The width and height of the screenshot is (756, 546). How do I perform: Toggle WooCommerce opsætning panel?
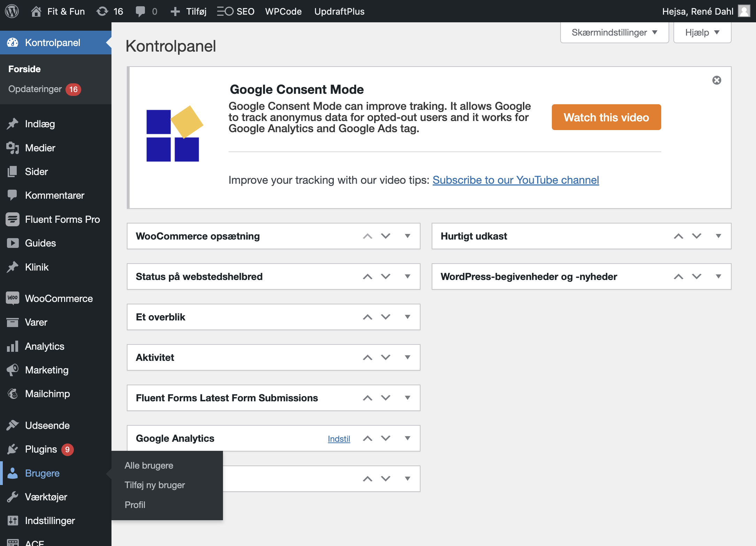coord(407,236)
